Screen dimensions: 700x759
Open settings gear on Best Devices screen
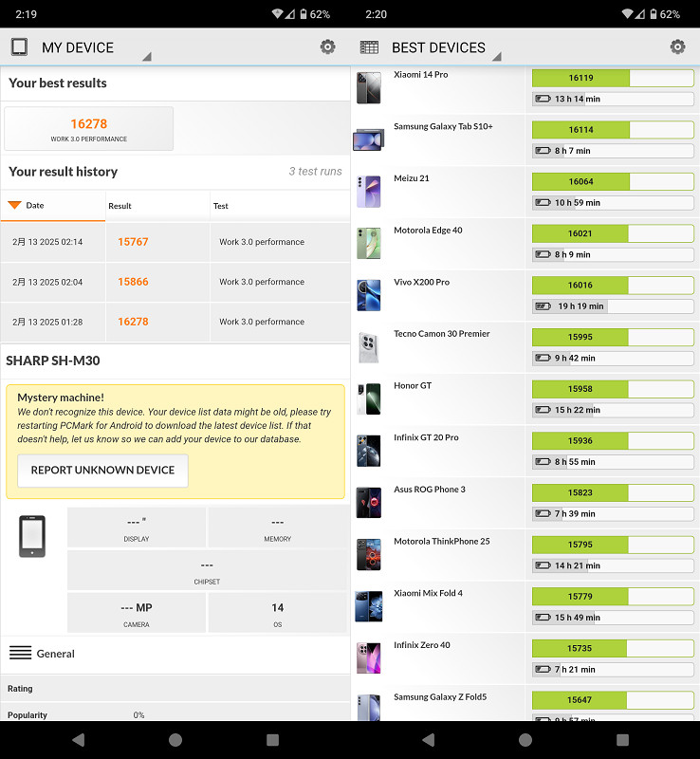[678, 46]
